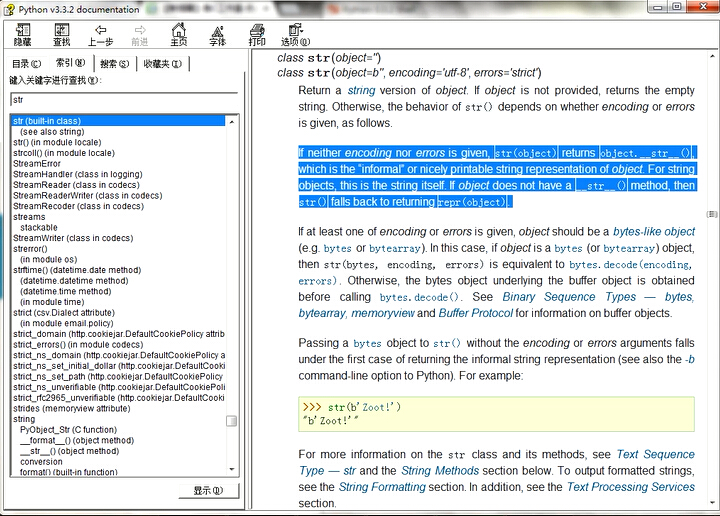
Task: Click the Locate (查找) toolbar icon
Action: [x=61, y=34]
